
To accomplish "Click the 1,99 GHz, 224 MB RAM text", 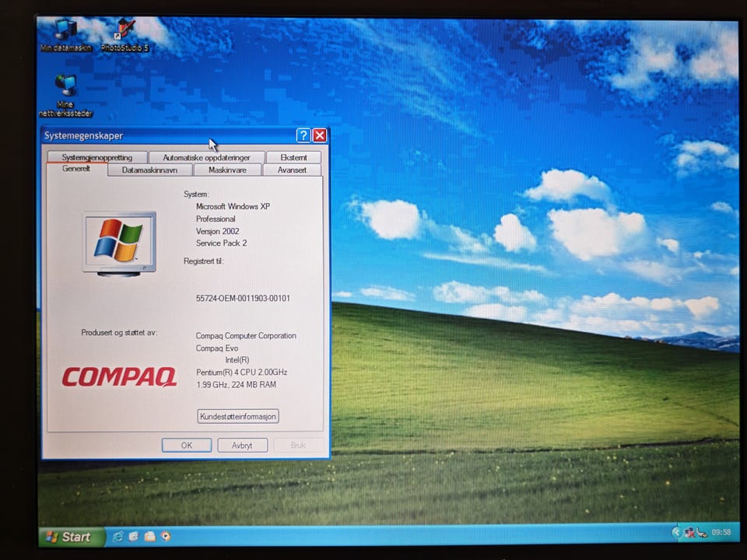I will (x=237, y=384).
